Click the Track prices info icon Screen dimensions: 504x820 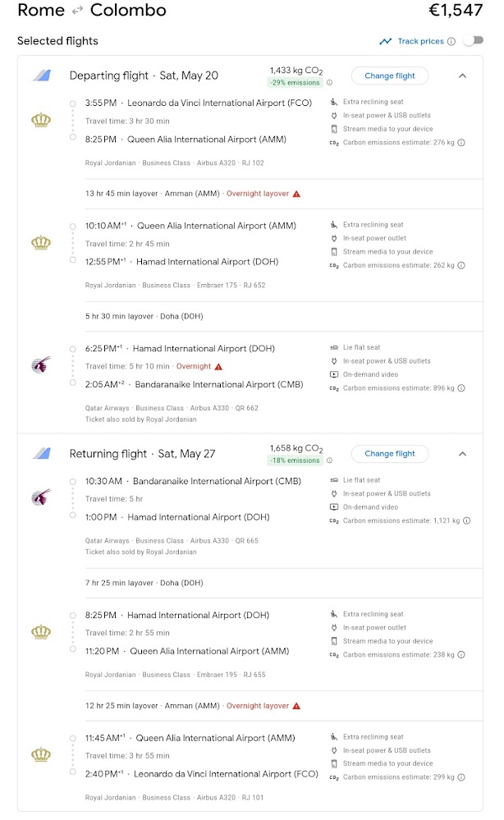tap(451, 41)
